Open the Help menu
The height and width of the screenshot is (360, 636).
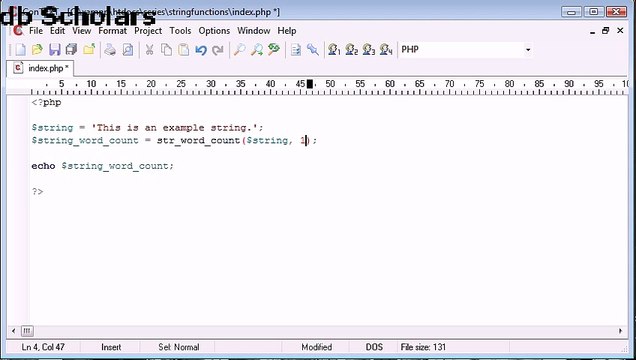[287, 31]
